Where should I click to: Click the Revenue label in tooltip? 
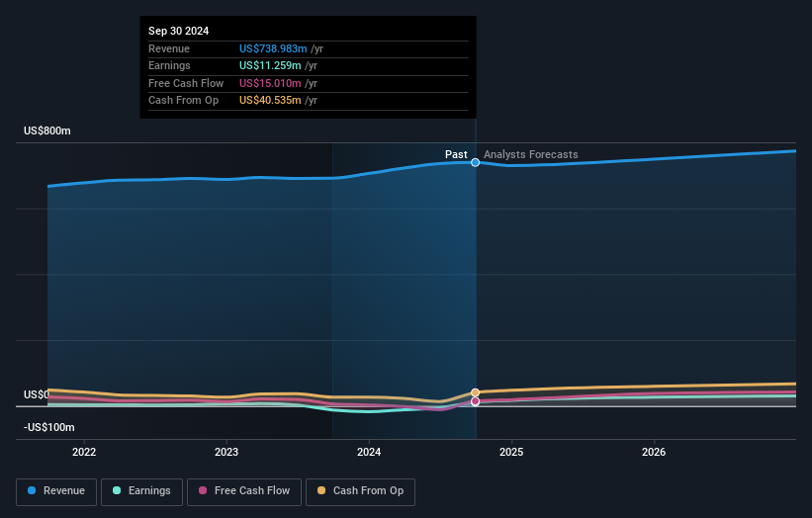[169, 48]
